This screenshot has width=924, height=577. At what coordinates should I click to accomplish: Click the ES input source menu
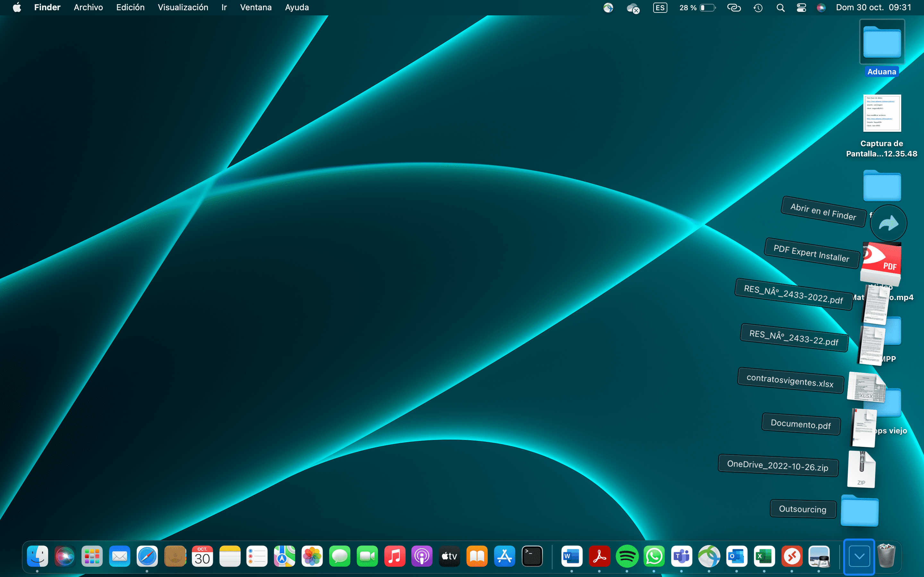660,8
